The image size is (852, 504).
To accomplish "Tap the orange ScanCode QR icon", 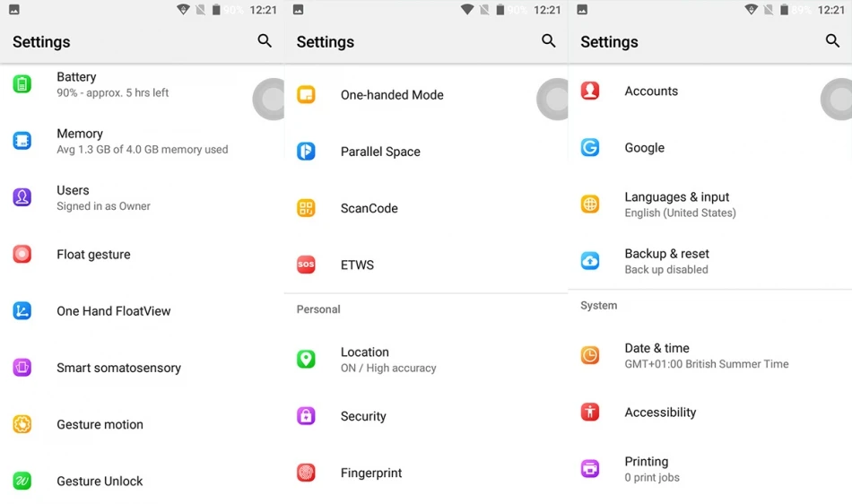I will coord(306,208).
